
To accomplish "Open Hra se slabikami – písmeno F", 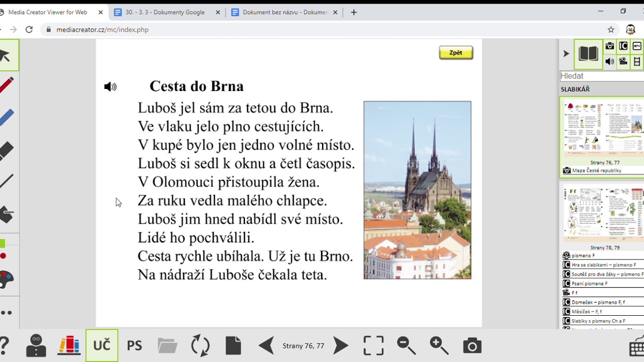I will [x=603, y=265].
